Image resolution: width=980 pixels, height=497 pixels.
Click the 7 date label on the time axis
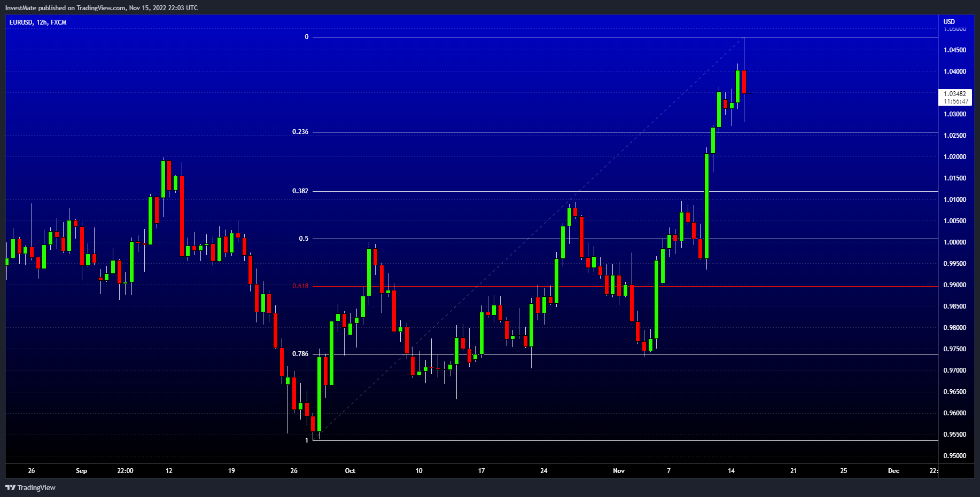pyautogui.click(x=669, y=471)
